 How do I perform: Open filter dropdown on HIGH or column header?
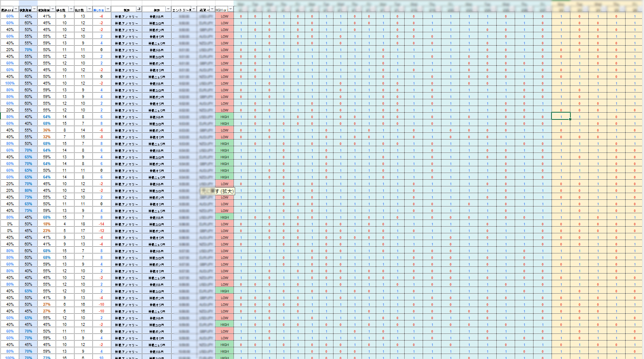click(x=231, y=9)
